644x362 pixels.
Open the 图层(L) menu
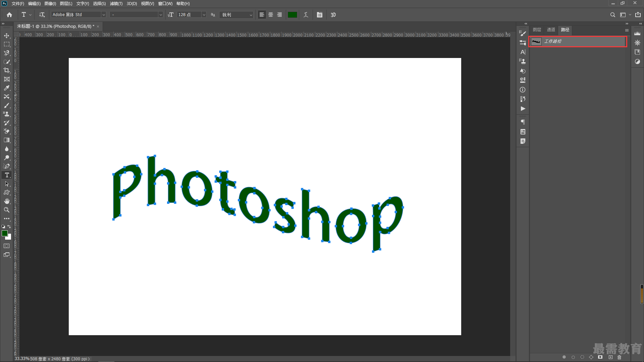[66, 4]
